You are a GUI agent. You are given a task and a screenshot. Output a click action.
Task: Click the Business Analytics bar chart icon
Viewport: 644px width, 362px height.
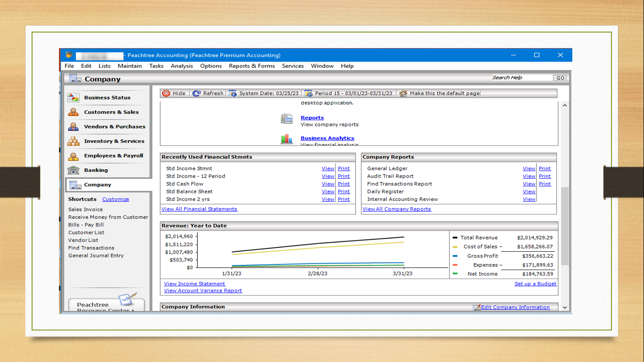pos(287,139)
